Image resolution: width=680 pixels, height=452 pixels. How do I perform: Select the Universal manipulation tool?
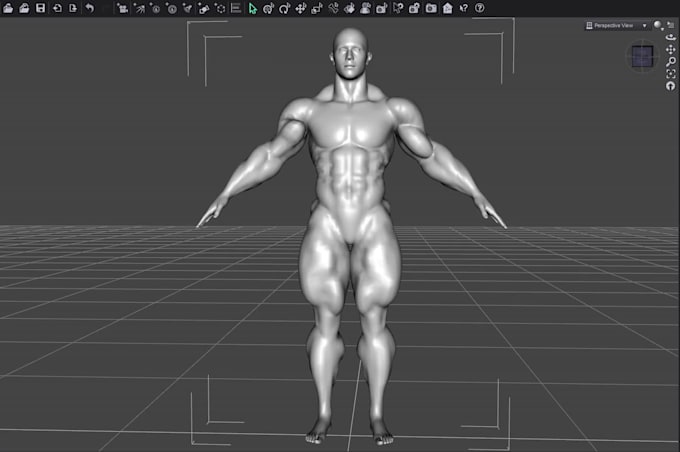[268, 8]
